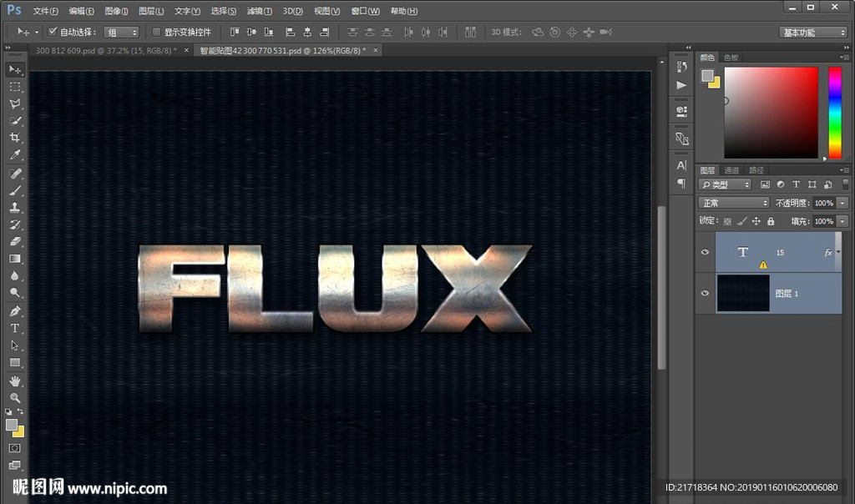Click the rainbow hue slider strip

pyautogui.click(x=834, y=112)
